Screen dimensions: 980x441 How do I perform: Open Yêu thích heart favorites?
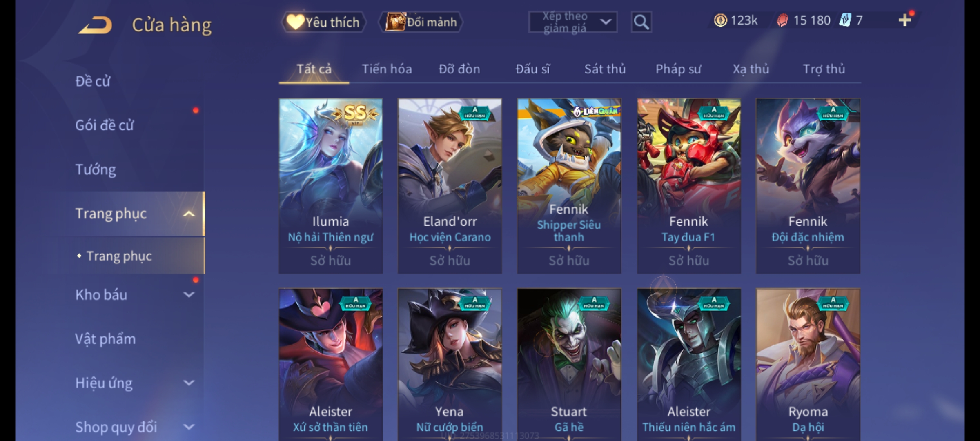323,22
